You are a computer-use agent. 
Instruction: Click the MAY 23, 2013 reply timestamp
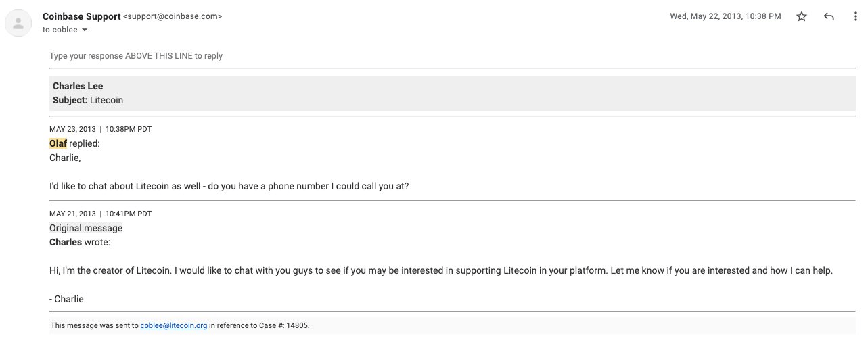[101, 129]
